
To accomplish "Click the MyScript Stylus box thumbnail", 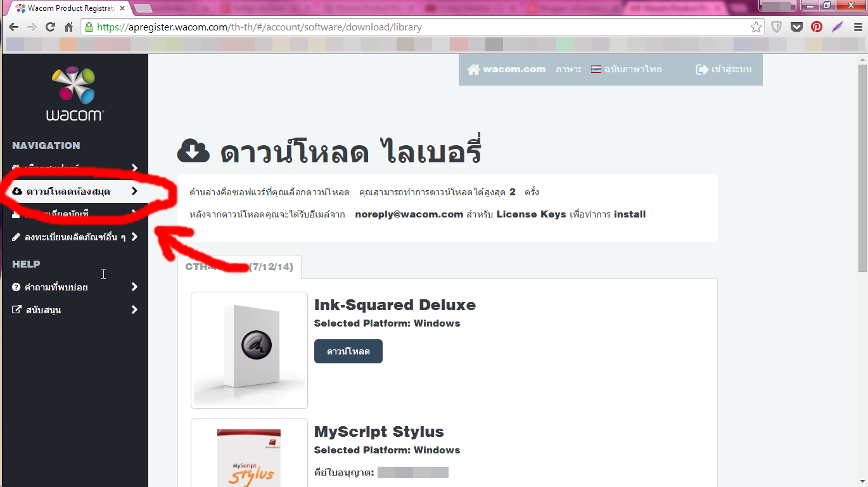I will (249, 453).
